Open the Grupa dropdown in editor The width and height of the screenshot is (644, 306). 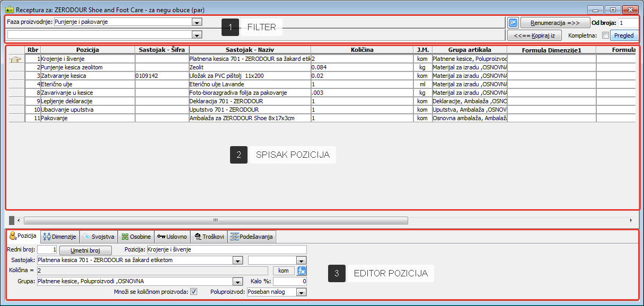[237, 282]
